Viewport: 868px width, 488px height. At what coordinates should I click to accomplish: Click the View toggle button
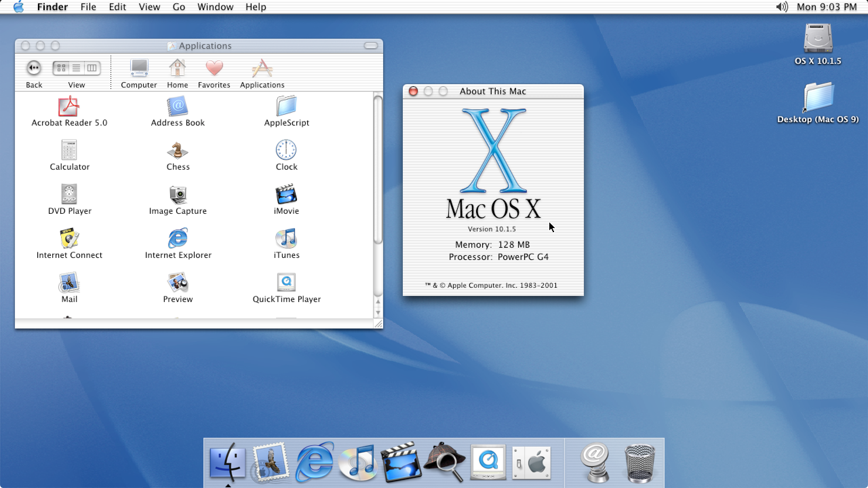[76, 67]
